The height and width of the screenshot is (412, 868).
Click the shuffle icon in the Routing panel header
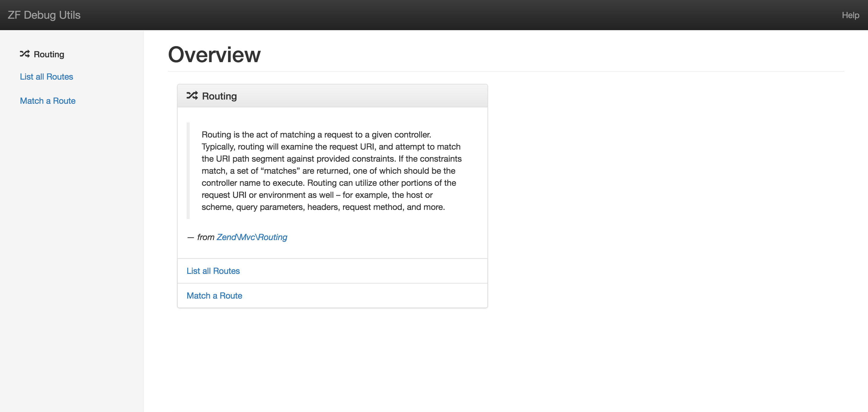(192, 96)
